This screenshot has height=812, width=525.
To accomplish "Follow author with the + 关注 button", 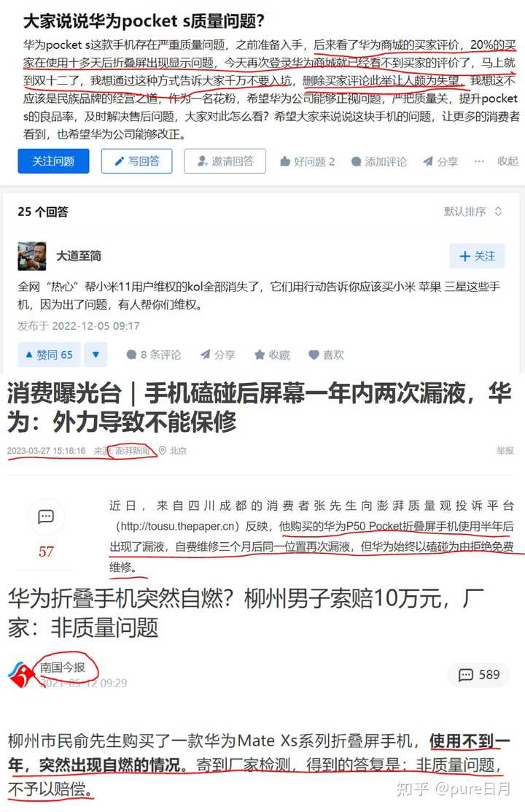I will [x=477, y=256].
